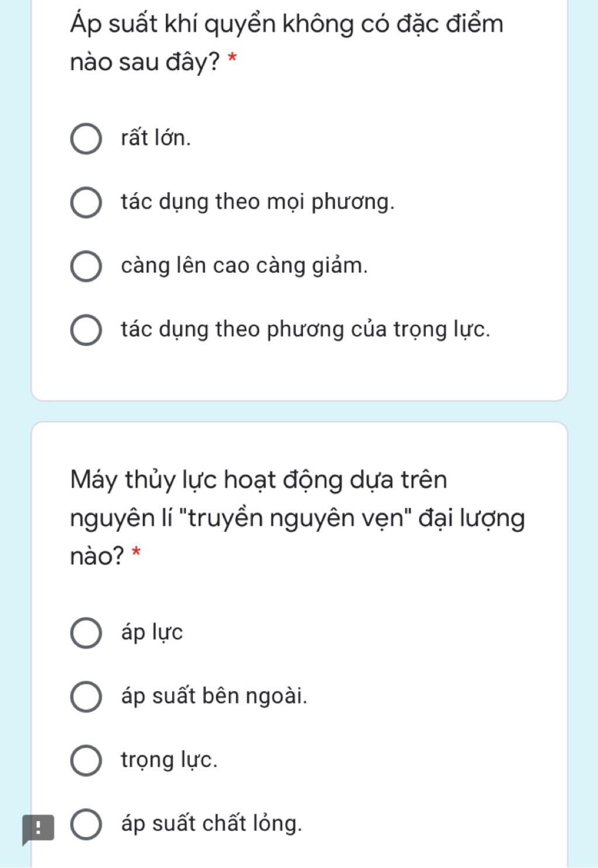Click 'tác dụng theo mọi phương.' label text
This screenshot has height=868, width=598.
coord(258,202)
